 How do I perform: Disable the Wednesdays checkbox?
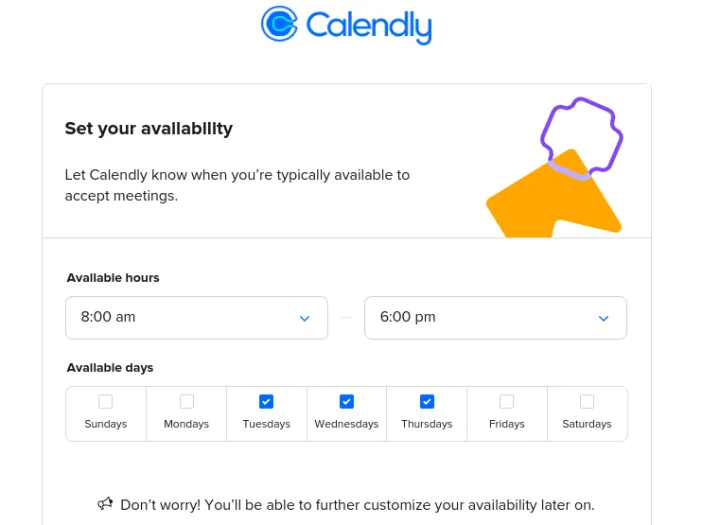[x=346, y=402]
